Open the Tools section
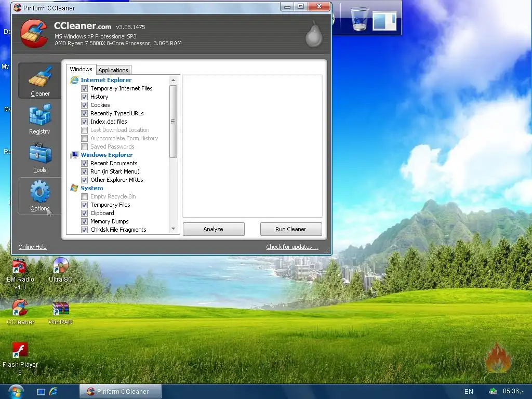Viewport: 532px width, 399px height. 39,157
